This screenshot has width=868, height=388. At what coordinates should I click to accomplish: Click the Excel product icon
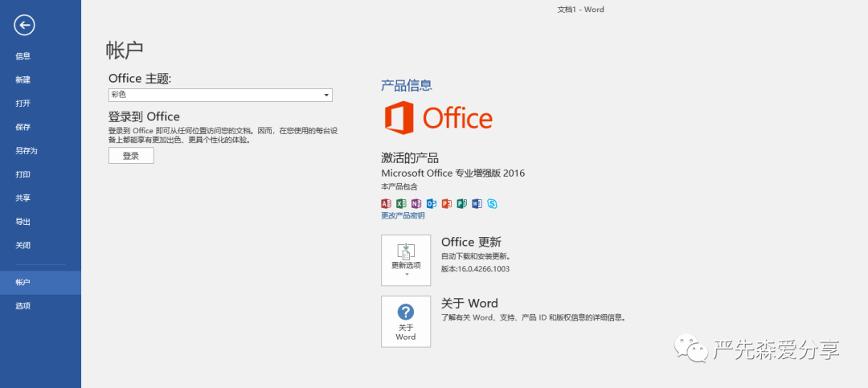401,204
